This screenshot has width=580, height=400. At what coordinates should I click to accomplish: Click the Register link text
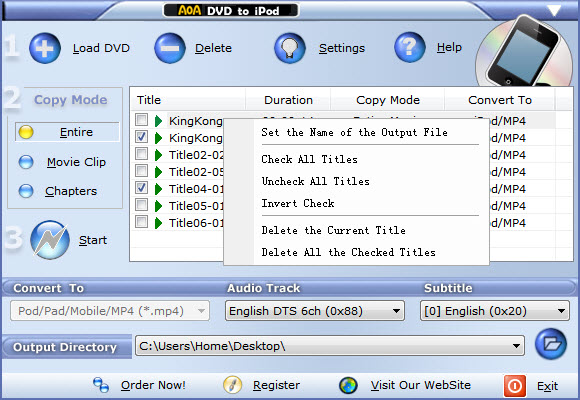pos(276,386)
